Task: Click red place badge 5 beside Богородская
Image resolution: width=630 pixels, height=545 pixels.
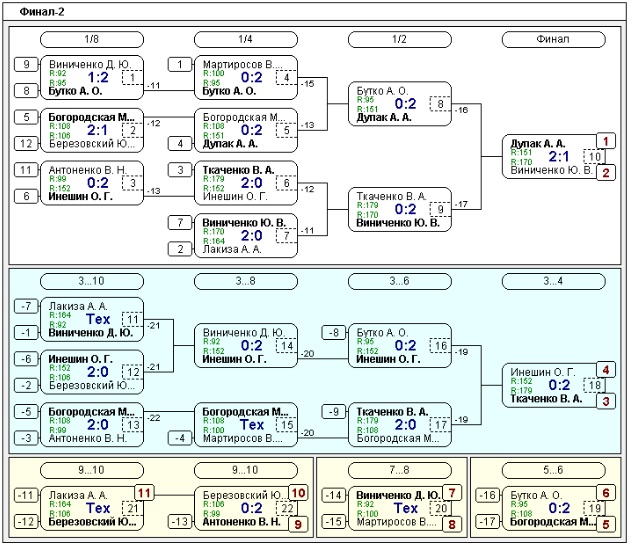Action: (606, 524)
